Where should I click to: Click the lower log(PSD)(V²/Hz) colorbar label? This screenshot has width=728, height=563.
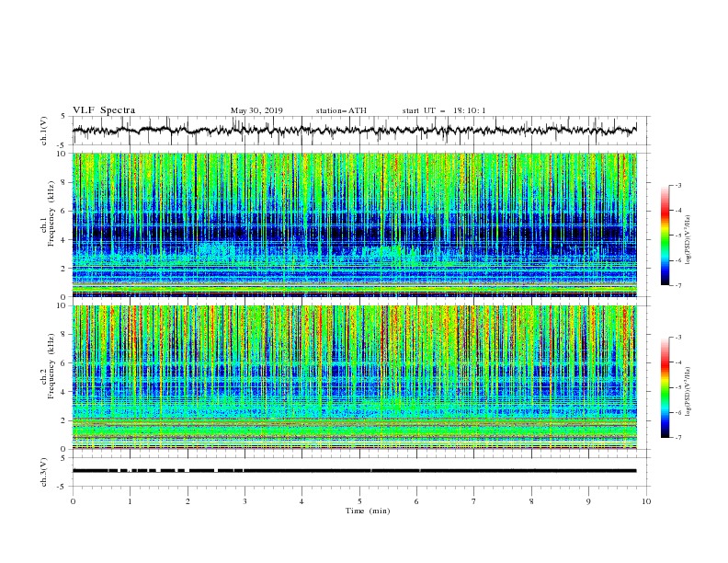[x=688, y=392]
